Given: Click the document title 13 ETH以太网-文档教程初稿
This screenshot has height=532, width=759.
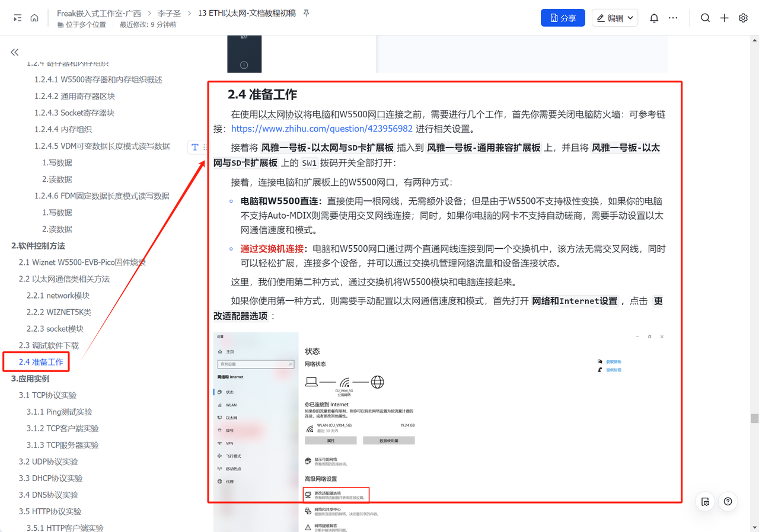Looking at the screenshot, I should pyautogui.click(x=247, y=13).
